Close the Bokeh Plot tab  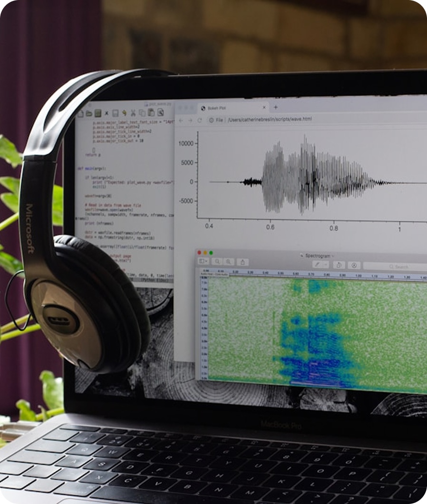(265, 108)
